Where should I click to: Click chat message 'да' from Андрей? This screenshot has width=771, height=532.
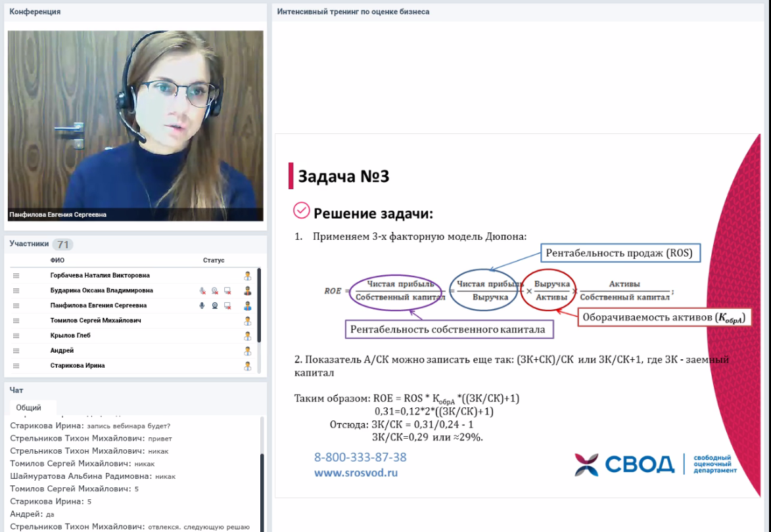pyautogui.click(x=50, y=514)
